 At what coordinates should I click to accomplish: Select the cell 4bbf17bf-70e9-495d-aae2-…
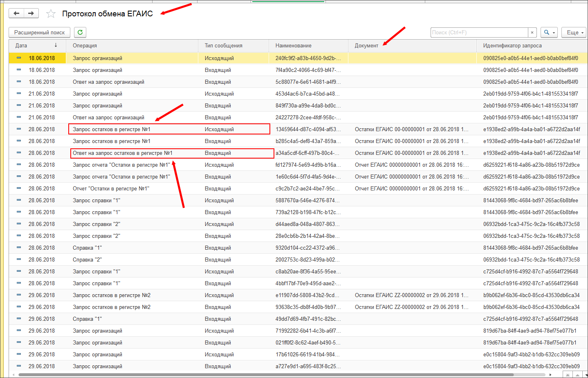pos(308,283)
